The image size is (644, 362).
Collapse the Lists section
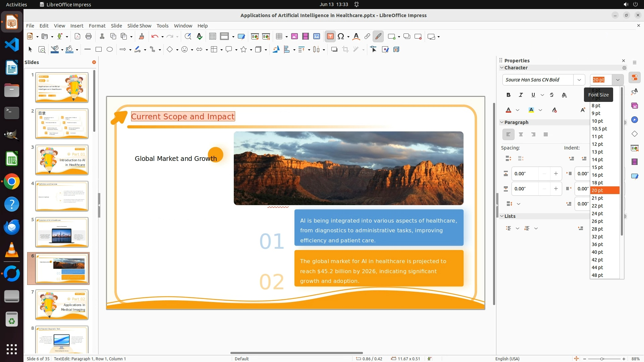pos(502,216)
